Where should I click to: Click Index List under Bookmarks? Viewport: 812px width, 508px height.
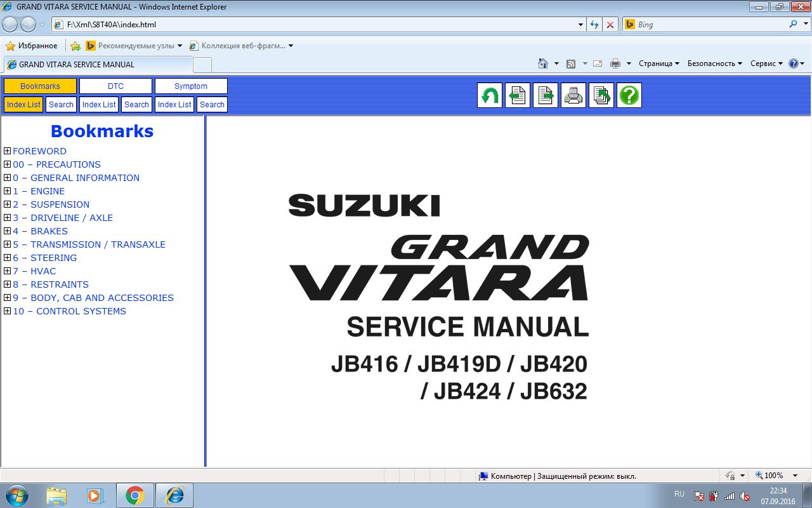[x=23, y=105]
